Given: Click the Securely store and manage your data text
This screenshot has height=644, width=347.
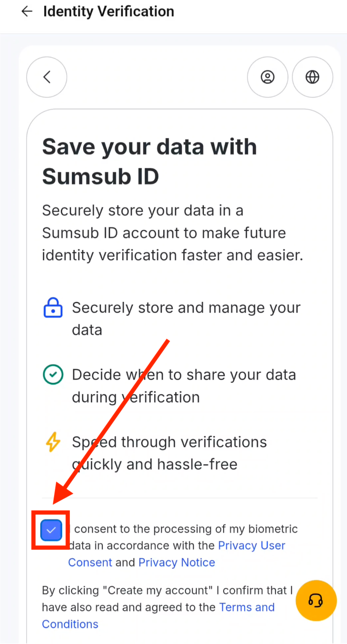Looking at the screenshot, I should click(186, 319).
